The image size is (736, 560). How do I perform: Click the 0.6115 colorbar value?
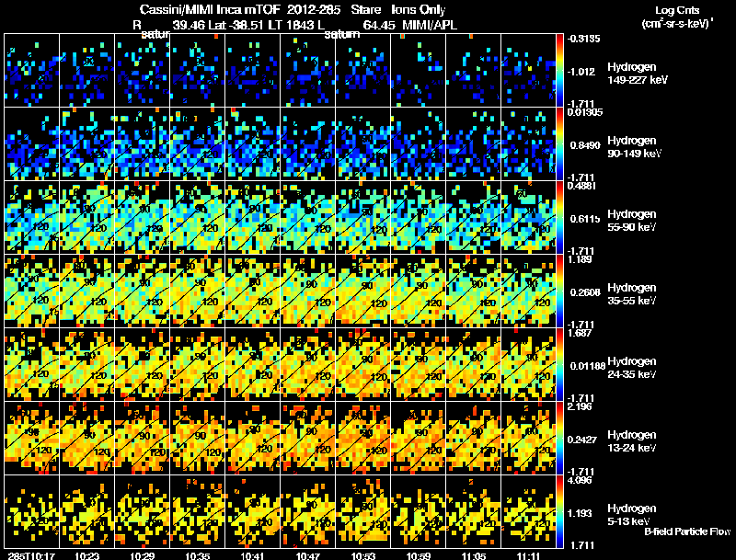pos(585,219)
